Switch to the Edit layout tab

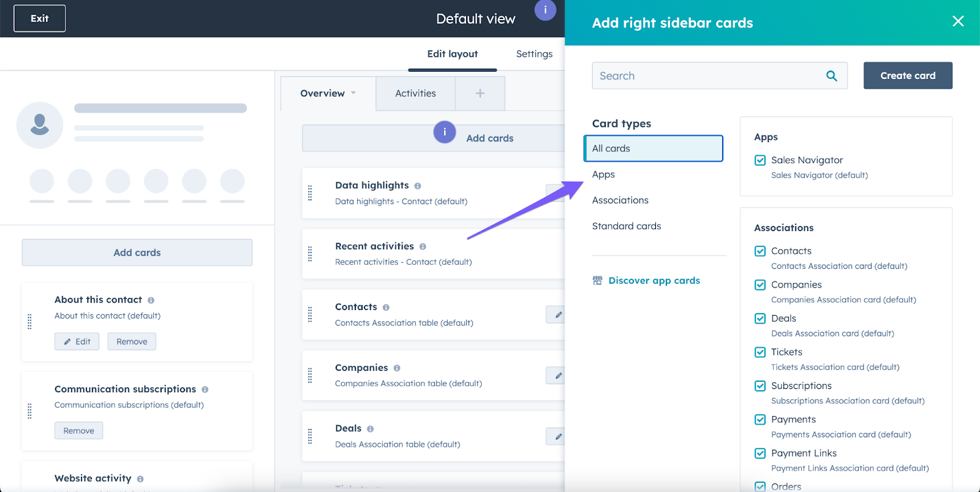coord(453,54)
